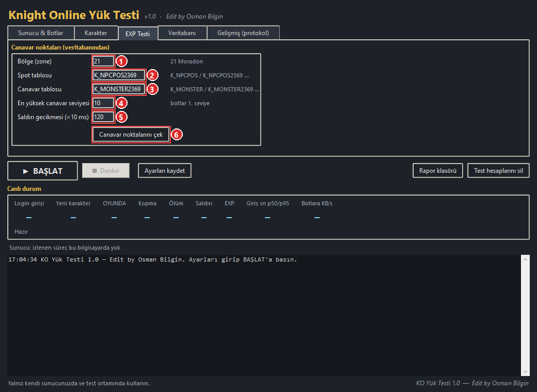Click the Durdur stop button
Image resolution: width=537 pixels, height=392 pixels.
106,170
